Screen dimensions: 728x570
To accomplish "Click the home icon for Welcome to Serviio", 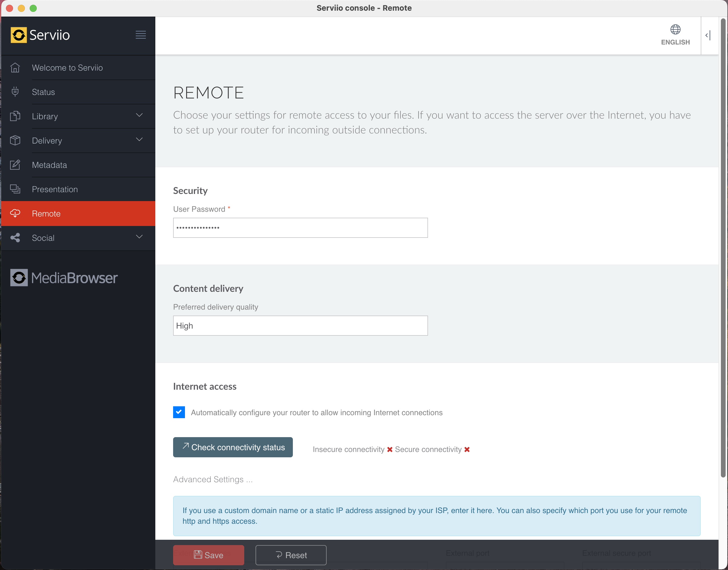I will point(15,68).
